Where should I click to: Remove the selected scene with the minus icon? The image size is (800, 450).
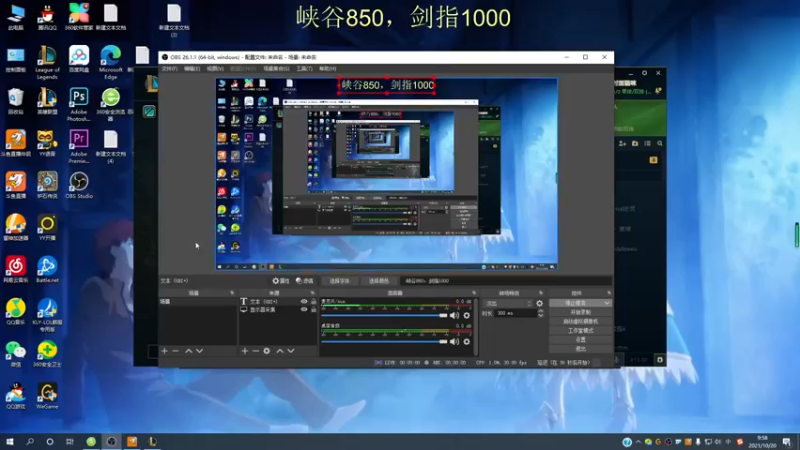[176, 351]
